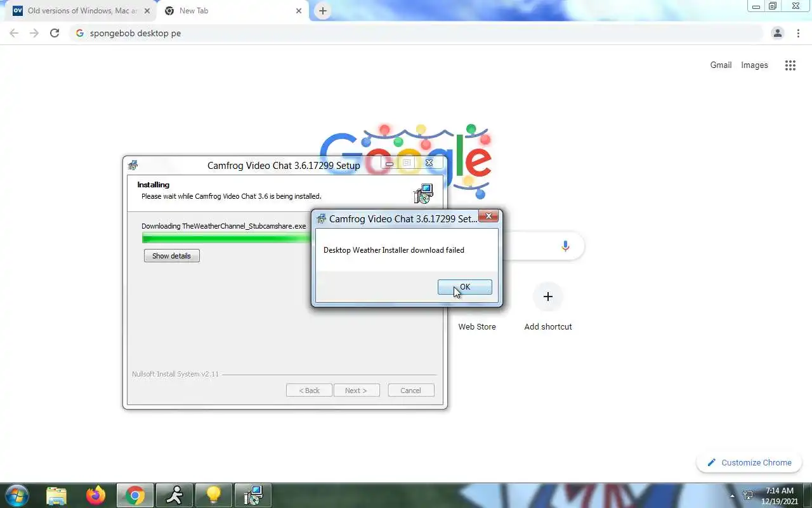The width and height of the screenshot is (812, 508).
Task: Open the Windows Start menu
Action: click(x=16, y=495)
